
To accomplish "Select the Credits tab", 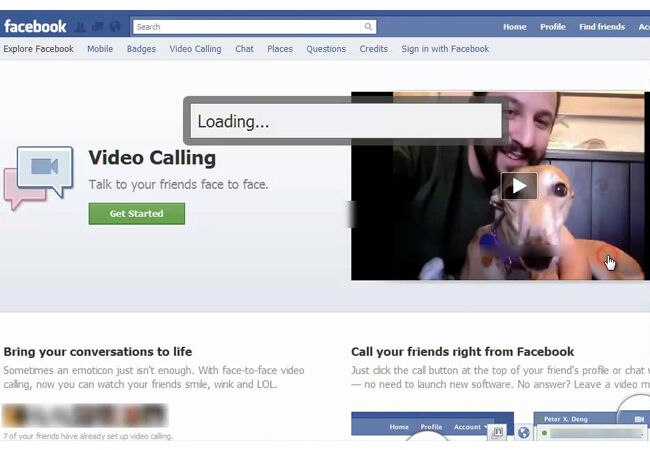I will coord(374,49).
